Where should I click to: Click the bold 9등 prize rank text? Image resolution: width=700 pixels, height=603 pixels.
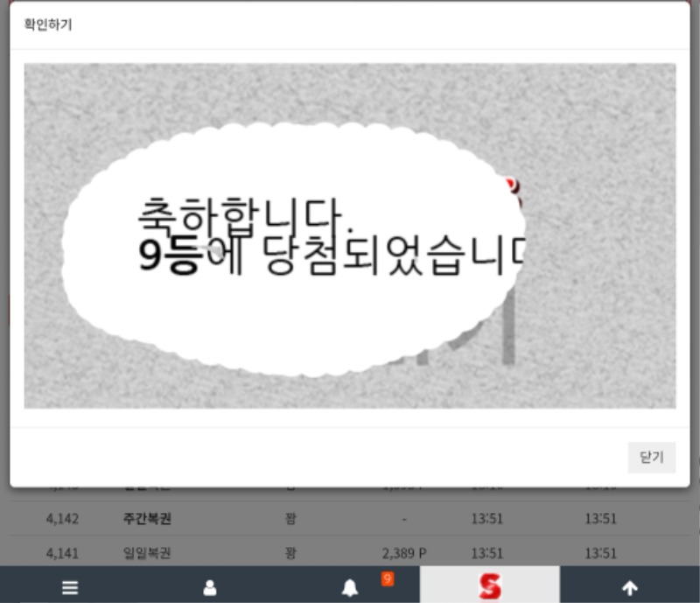[169, 258]
